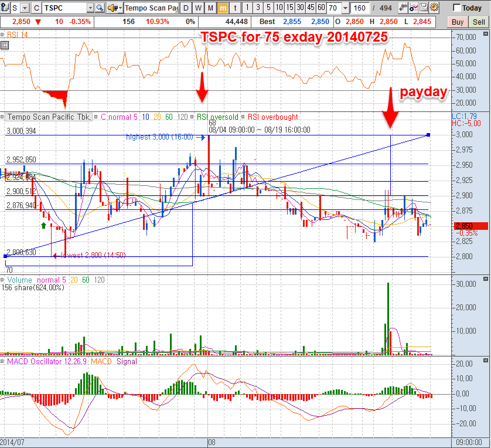The width and height of the screenshot is (491, 448).
Task: Close the RSI panel with X
Action: (486, 33)
